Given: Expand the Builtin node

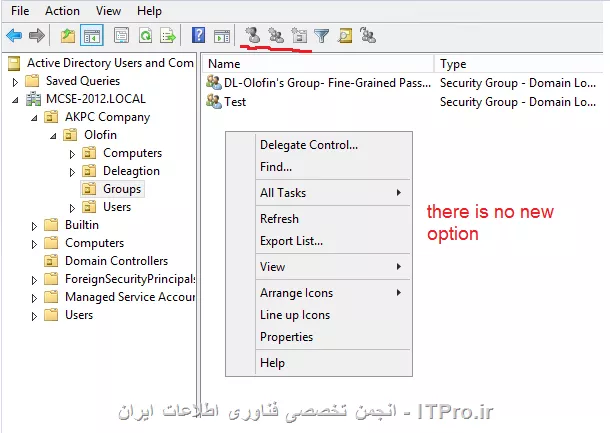Looking at the screenshot, I should click(x=34, y=226).
